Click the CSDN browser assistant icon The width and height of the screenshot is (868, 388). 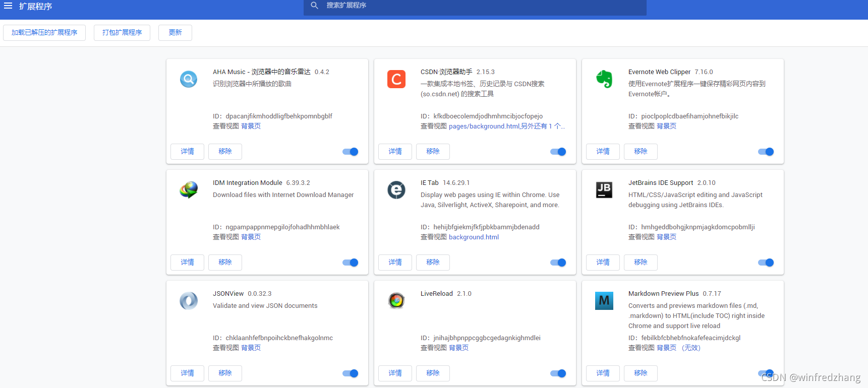pyautogui.click(x=396, y=79)
